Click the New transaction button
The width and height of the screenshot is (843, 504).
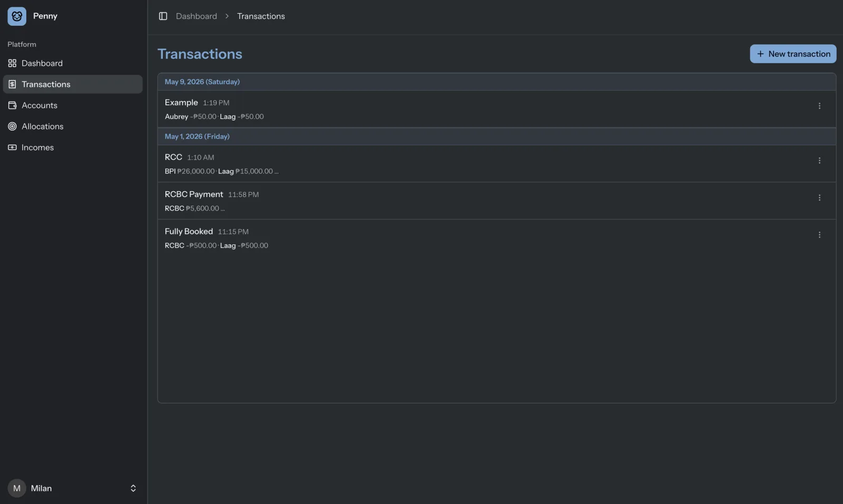793,54
